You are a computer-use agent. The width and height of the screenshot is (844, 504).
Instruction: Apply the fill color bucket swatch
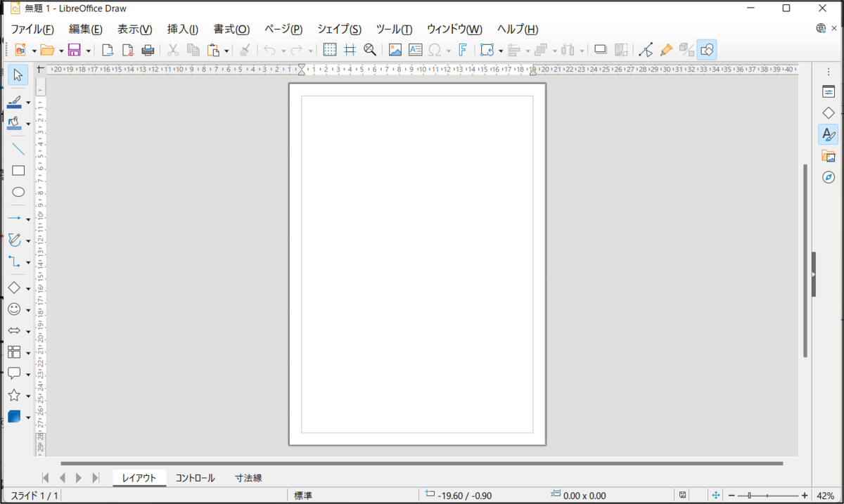(x=14, y=124)
